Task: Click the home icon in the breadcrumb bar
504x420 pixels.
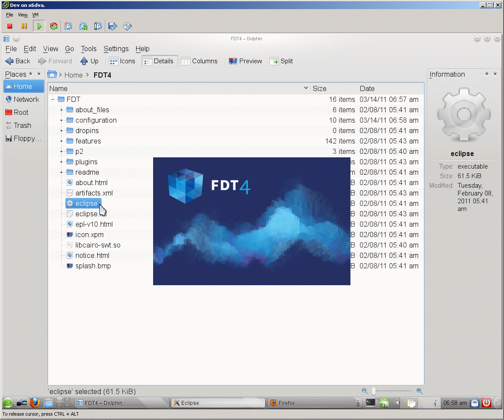Action: click(52, 75)
